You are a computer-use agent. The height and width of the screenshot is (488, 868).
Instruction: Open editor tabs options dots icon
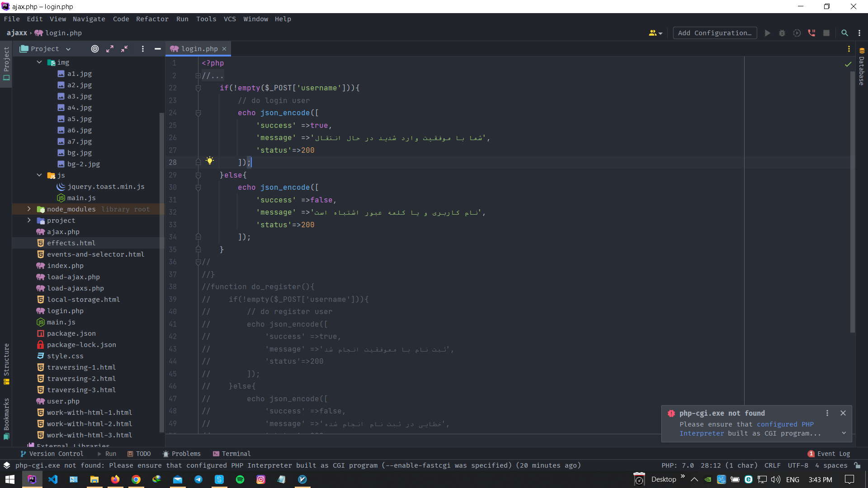click(849, 49)
